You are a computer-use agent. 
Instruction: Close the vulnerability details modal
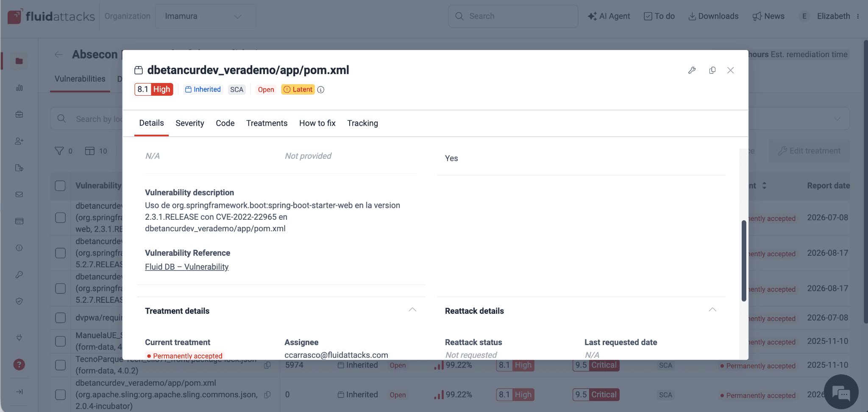[730, 70]
